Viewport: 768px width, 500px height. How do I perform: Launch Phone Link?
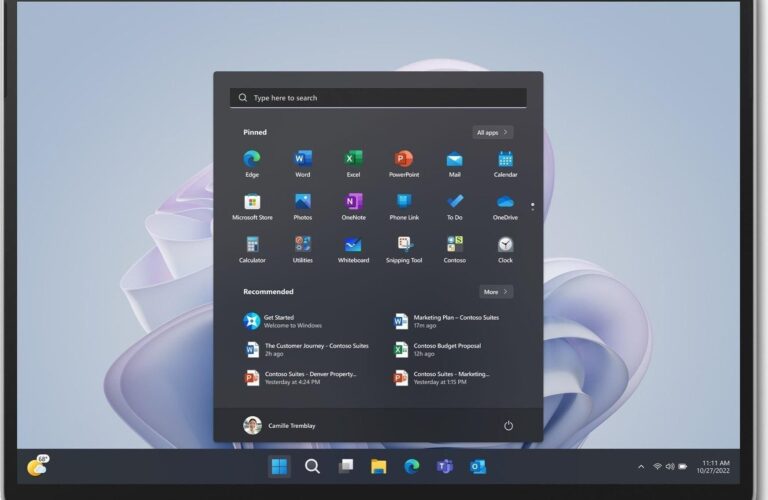[x=404, y=207]
